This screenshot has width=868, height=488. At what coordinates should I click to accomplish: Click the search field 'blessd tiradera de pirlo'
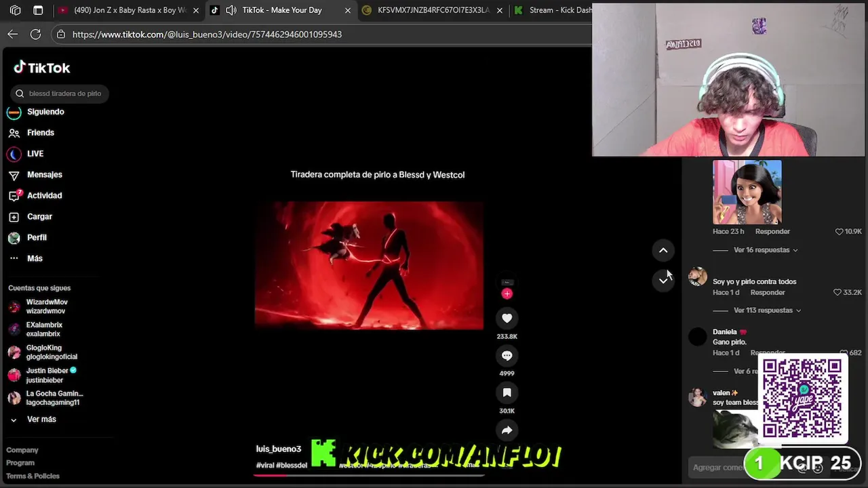[60, 94]
